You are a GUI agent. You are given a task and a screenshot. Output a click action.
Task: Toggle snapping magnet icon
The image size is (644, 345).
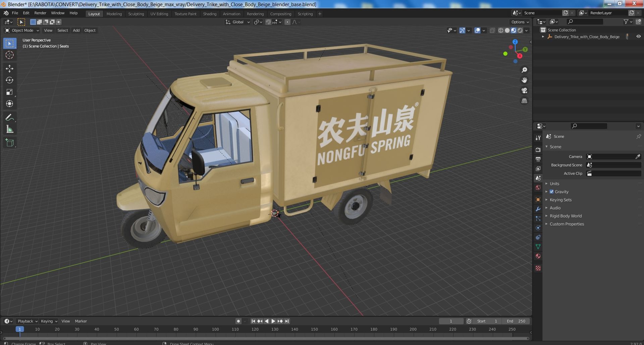tap(268, 22)
